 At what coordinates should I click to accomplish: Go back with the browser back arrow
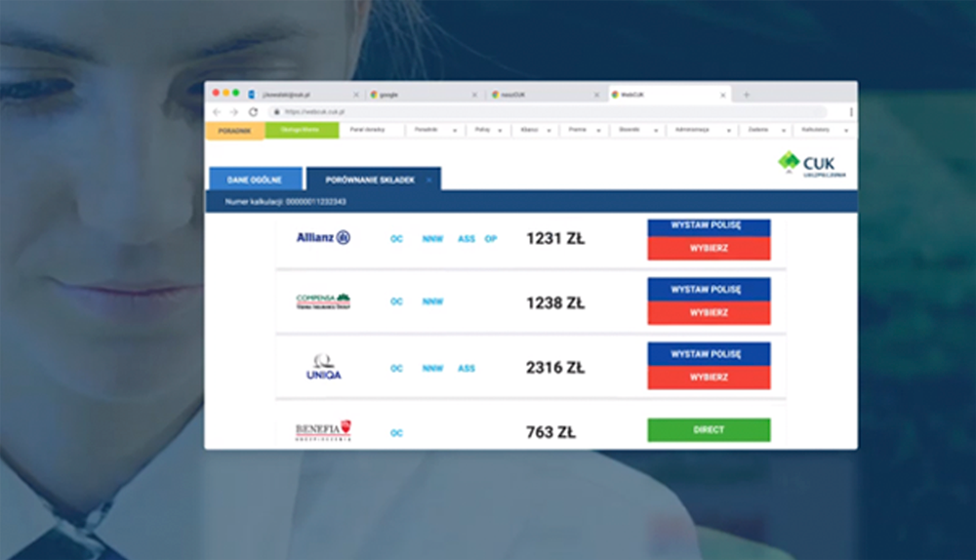(x=217, y=112)
